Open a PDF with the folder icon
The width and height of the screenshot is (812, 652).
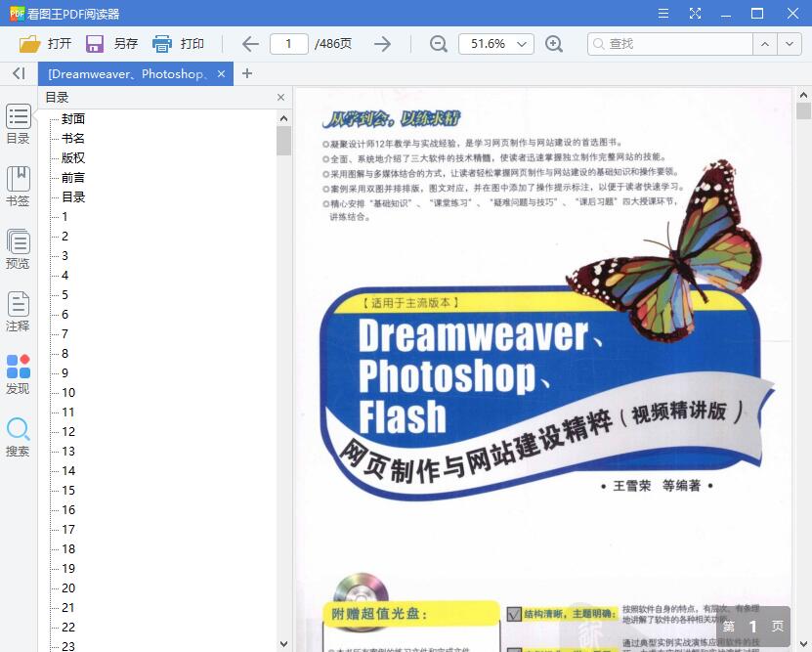point(30,44)
